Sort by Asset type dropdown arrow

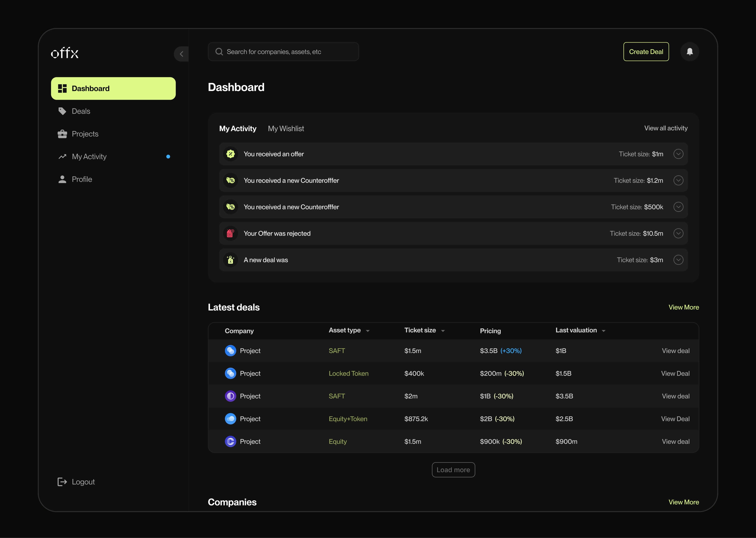pyautogui.click(x=367, y=331)
